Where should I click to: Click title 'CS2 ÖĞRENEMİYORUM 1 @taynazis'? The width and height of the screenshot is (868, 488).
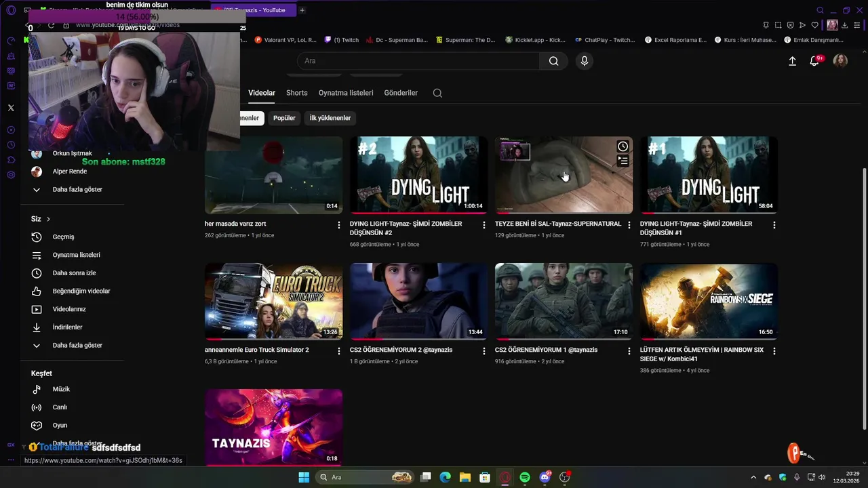[546, 350]
